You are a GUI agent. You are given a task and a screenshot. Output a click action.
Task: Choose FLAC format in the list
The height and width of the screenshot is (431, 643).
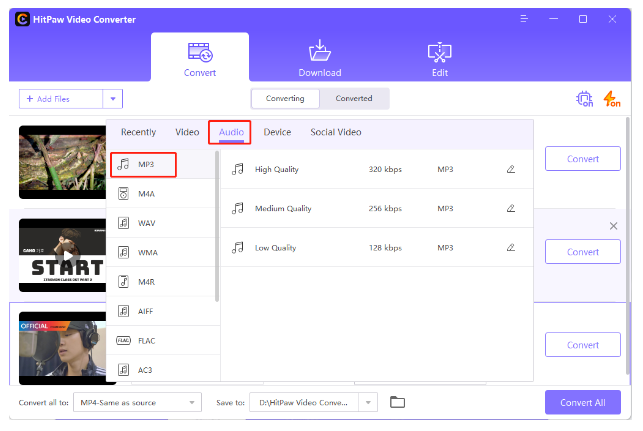point(161,340)
